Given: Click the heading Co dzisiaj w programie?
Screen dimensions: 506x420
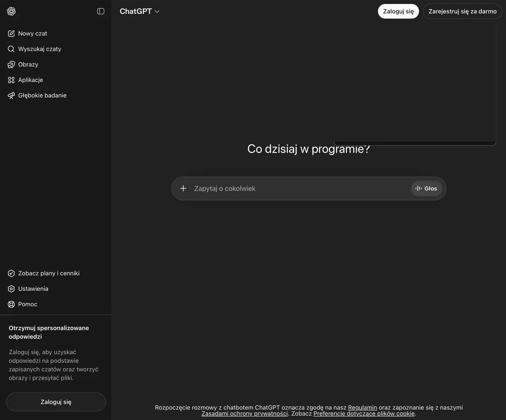Looking at the screenshot, I should click(x=309, y=149).
